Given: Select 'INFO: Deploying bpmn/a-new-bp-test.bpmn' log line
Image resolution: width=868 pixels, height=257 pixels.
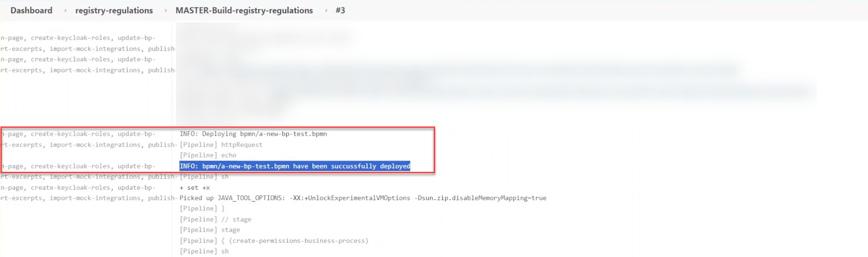Looking at the screenshot, I should pyautogui.click(x=253, y=134).
